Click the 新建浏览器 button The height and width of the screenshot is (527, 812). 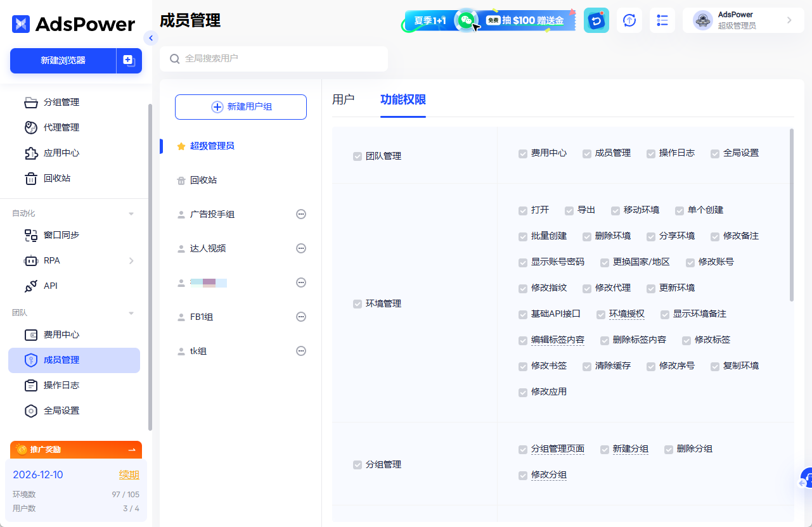[x=63, y=60]
